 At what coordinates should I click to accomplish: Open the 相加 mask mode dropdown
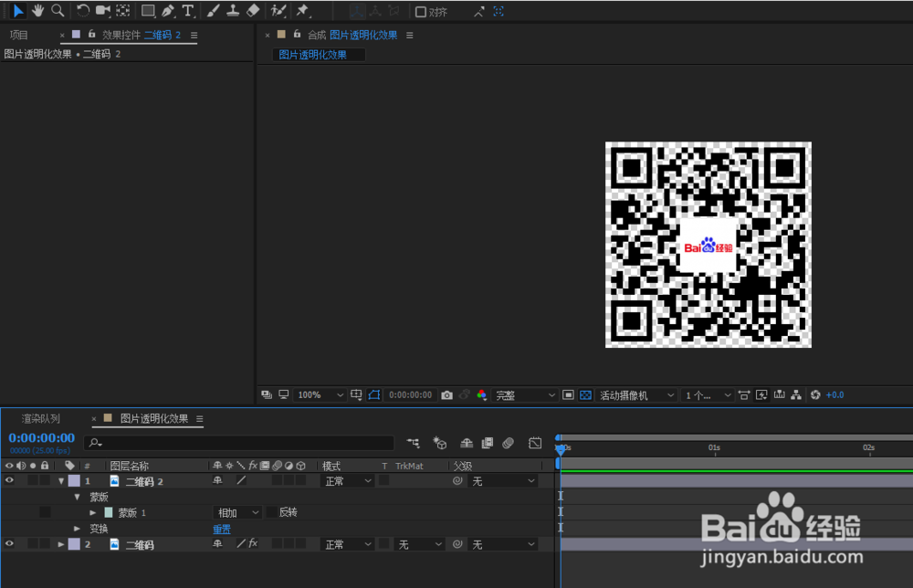pos(237,512)
